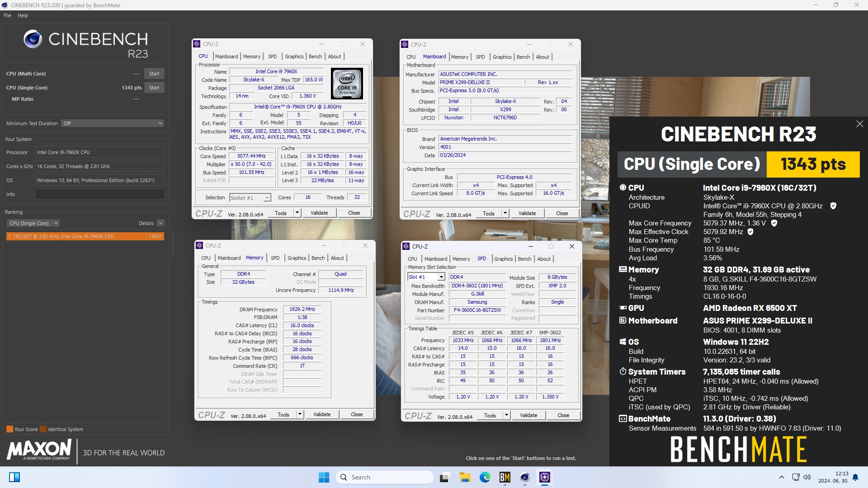Image resolution: width=868 pixels, height=488 pixels.
Task: Switch to Graphics tab in CPU-Z Mainboard window
Action: click(x=502, y=57)
